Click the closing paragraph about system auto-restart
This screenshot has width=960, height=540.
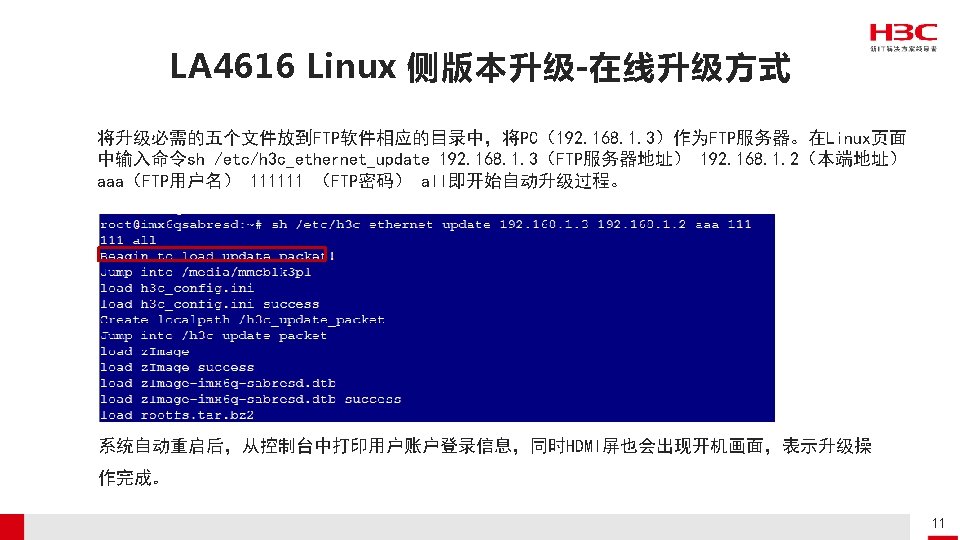485,461
